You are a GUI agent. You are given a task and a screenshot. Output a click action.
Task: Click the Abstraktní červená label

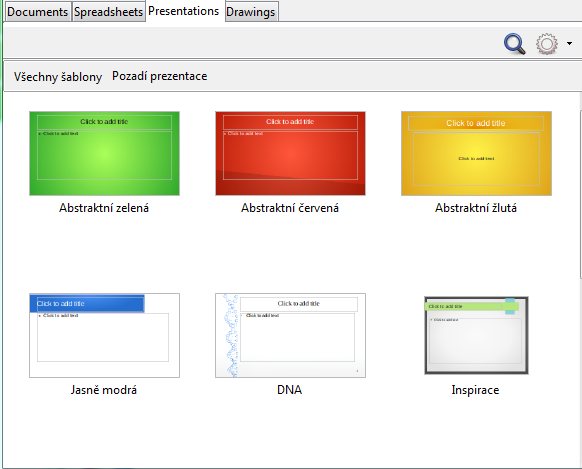290,208
